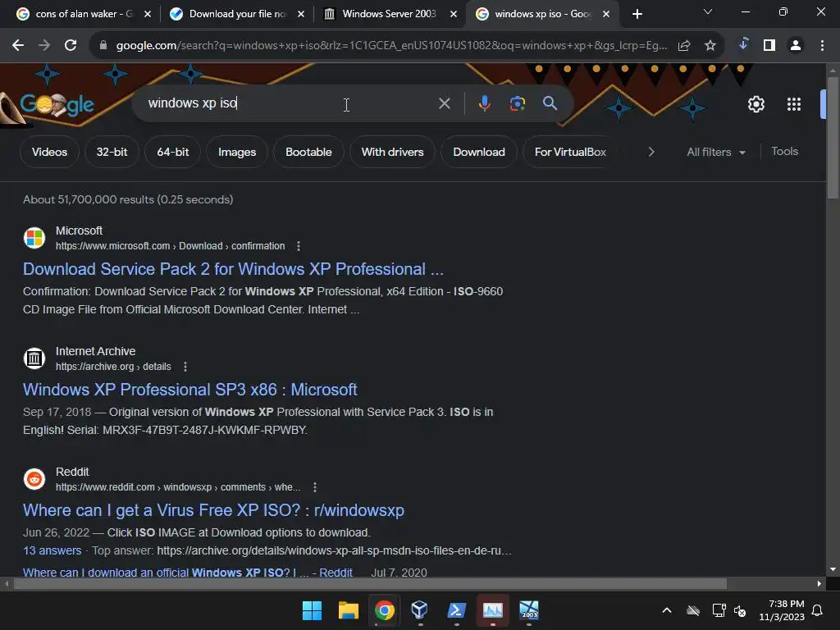Open 'Where can I get a Virus Free XP ISO' link
Screen dimensions: 840x630
click(x=213, y=510)
